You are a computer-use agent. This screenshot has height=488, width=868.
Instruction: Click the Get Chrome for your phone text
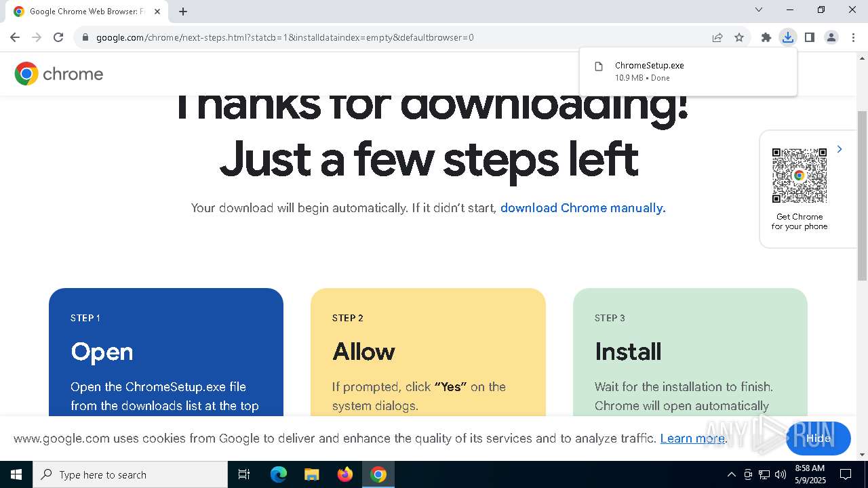pos(800,222)
